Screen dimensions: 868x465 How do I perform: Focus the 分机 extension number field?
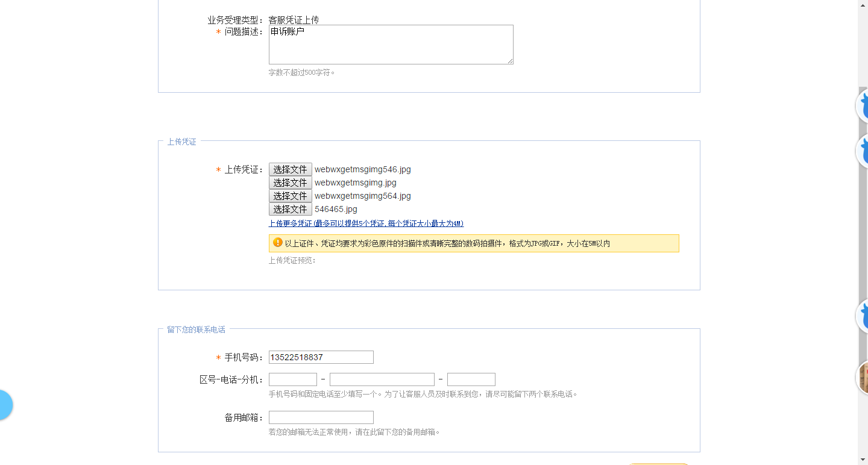[x=471, y=379]
